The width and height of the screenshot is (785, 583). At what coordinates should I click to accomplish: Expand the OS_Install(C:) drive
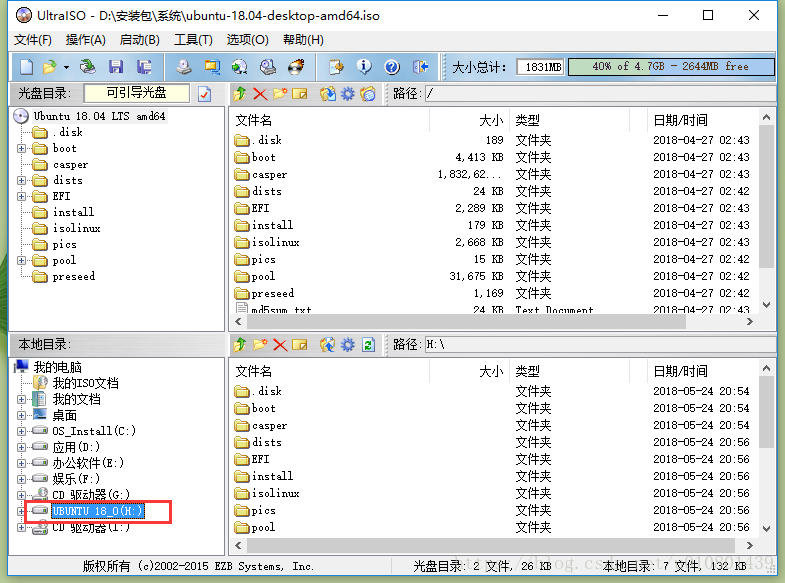21,431
